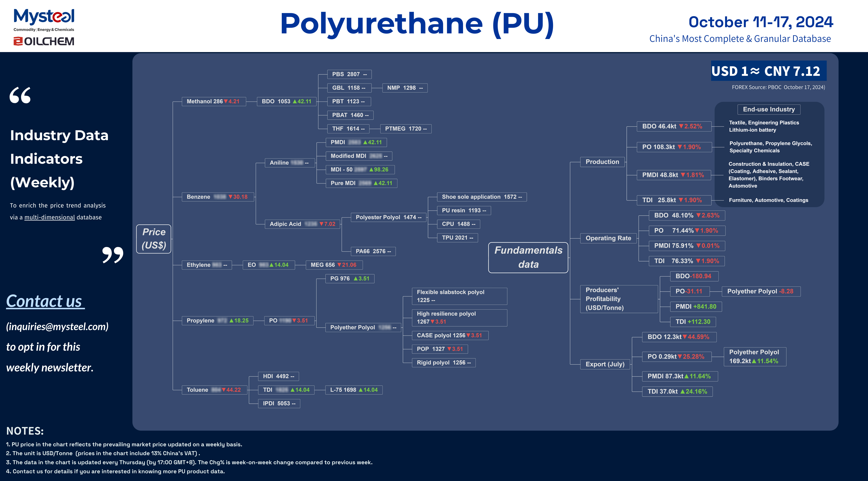Image resolution: width=868 pixels, height=481 pixels.
Task: Select the Export (July) branch node
Action: (605, 364)
